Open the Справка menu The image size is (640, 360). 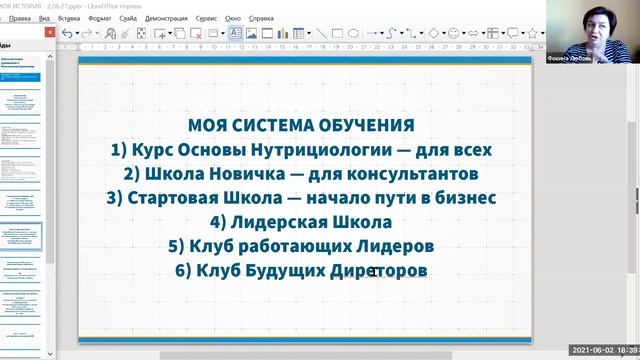pyautogui.click(x=261, y=18)
